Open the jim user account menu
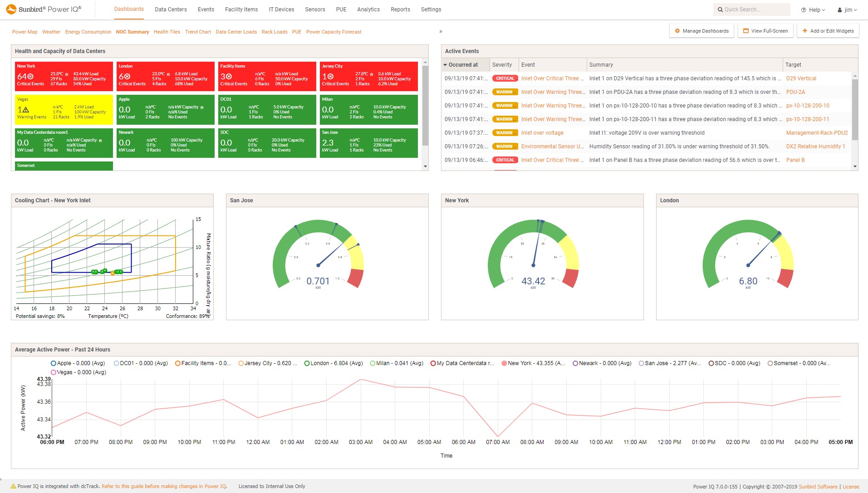 [848, 9]
